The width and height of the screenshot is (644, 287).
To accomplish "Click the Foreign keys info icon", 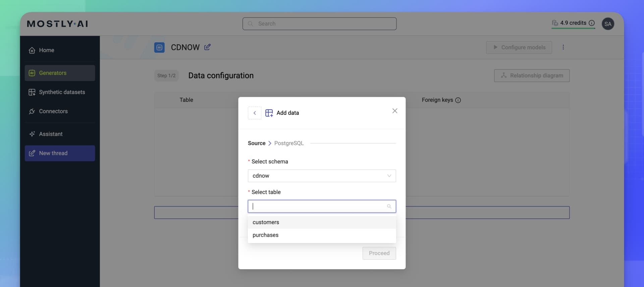I will pos(458,100).
